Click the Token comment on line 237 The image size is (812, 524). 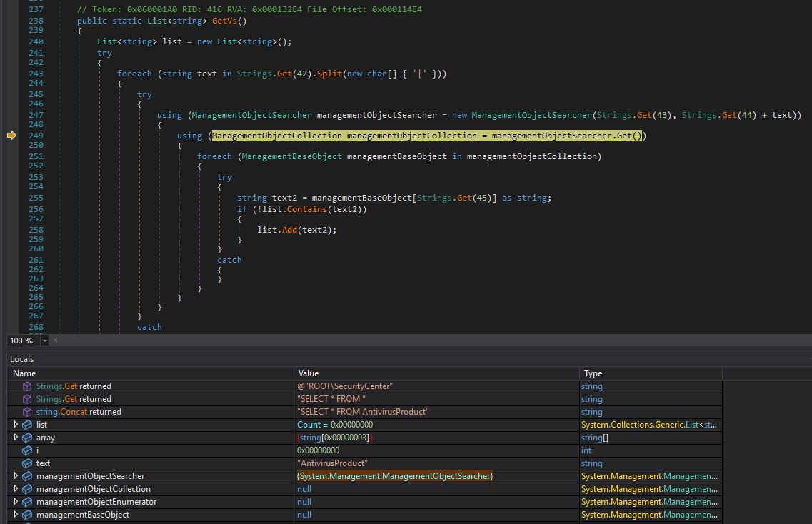point(249,9)
